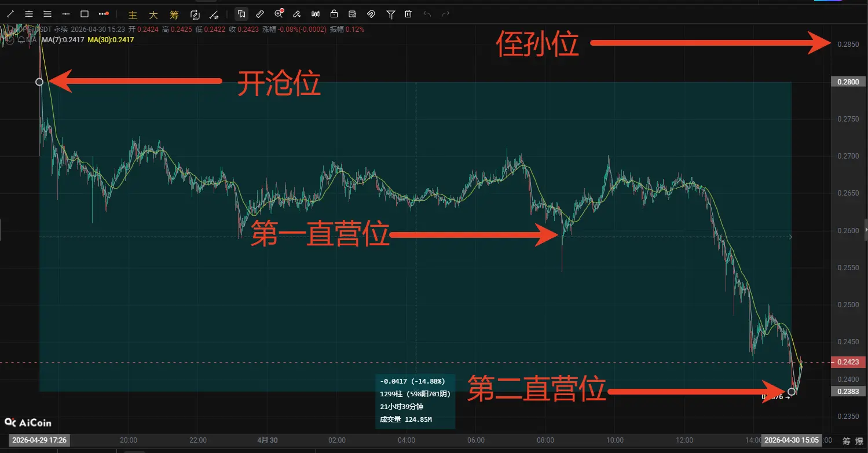Select the ruler measurement tool
868x453 pixels.
(260, 14)
